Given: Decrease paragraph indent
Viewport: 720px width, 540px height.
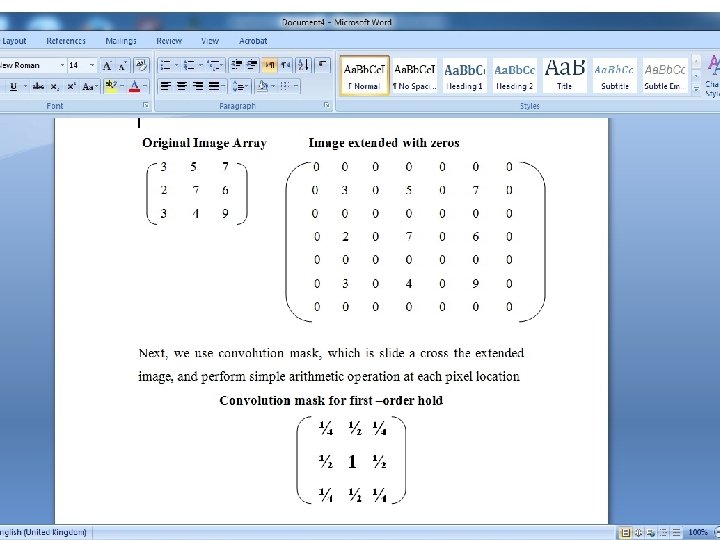Looking at the screenshot, I should [x=236, y=65].
